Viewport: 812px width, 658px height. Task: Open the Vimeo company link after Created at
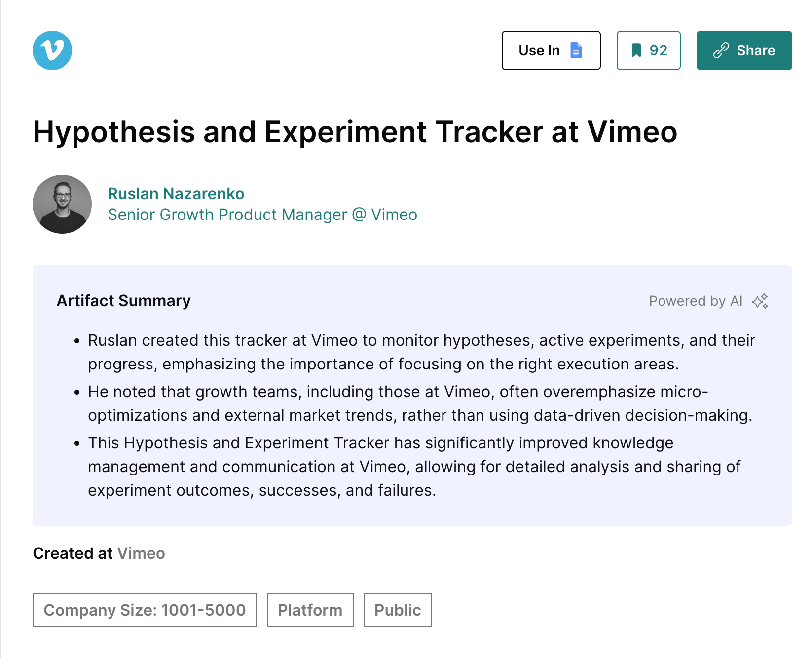click(141, 553)
